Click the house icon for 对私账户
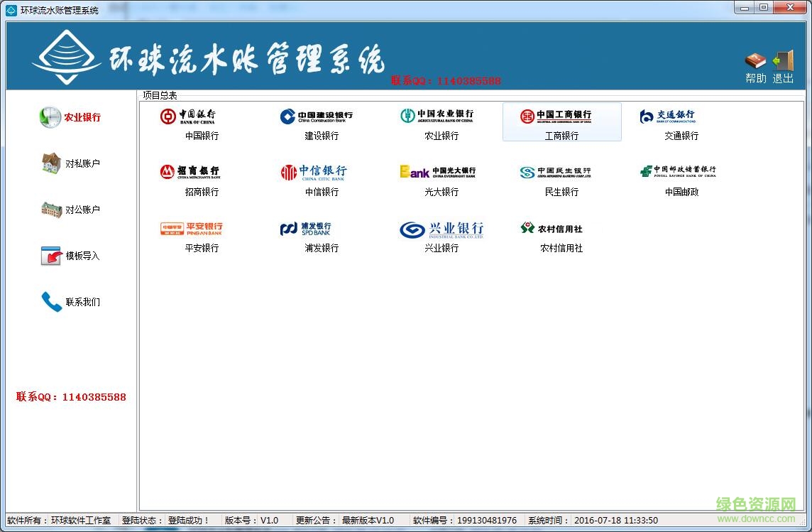This screenshot has height=532, width=812. point(51,163)
